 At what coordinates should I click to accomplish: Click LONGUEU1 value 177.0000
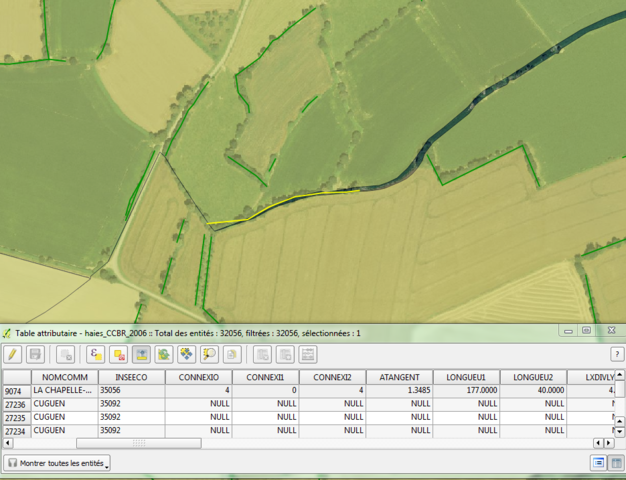coord(466,391)
